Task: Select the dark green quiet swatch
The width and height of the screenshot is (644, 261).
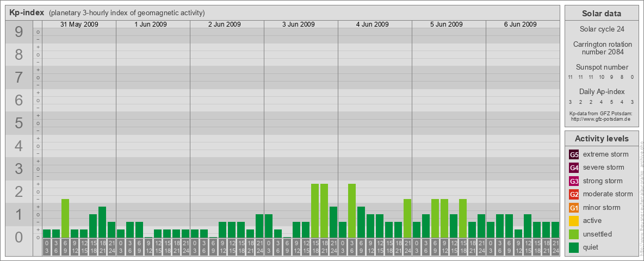Action: [574, 247]
